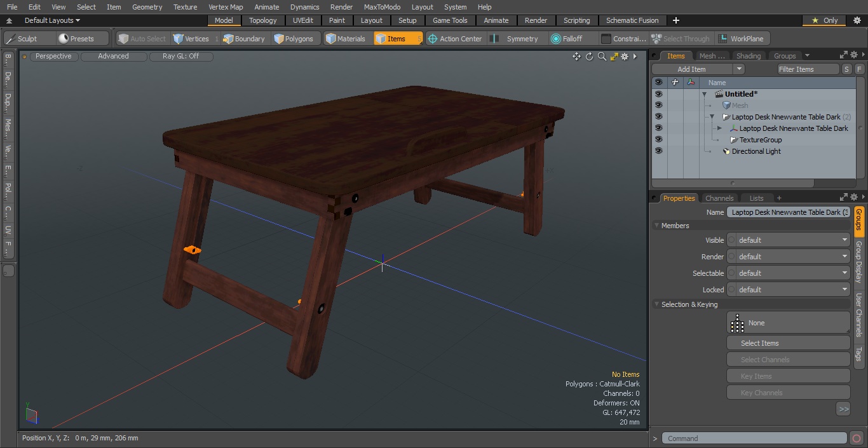Click the Add Item button
The height and width of the screenshot is (448, 868).
(x=692, y=69)
